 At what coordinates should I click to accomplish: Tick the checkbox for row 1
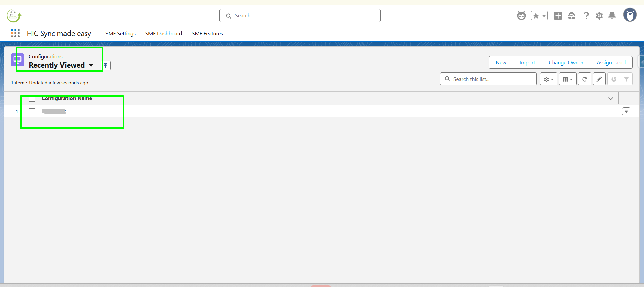32,111
